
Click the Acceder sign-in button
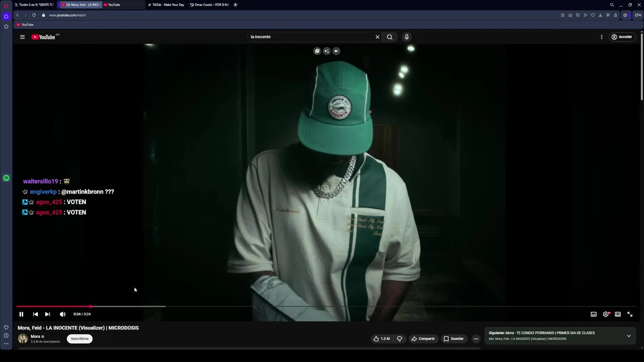coord(621,37)
